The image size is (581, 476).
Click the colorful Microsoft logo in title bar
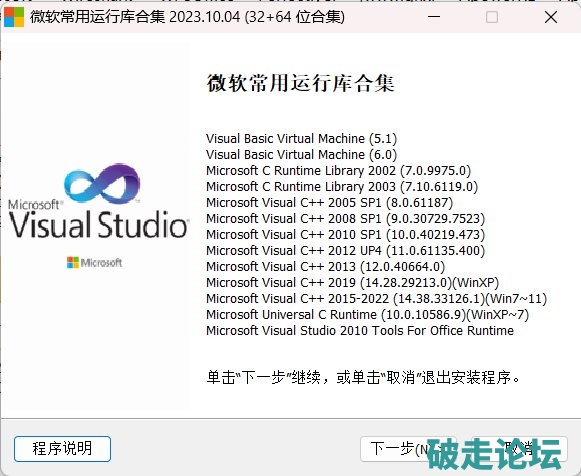click(x=14, y=17)
